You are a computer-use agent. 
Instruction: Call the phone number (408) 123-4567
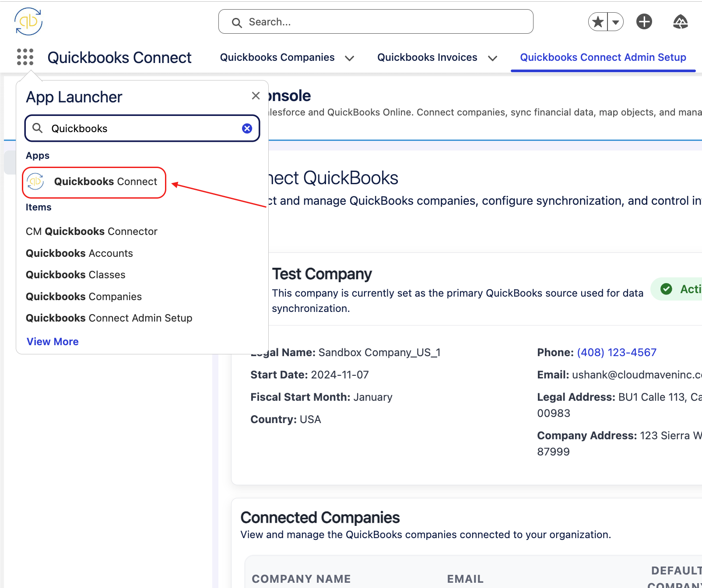pos(617,353)
